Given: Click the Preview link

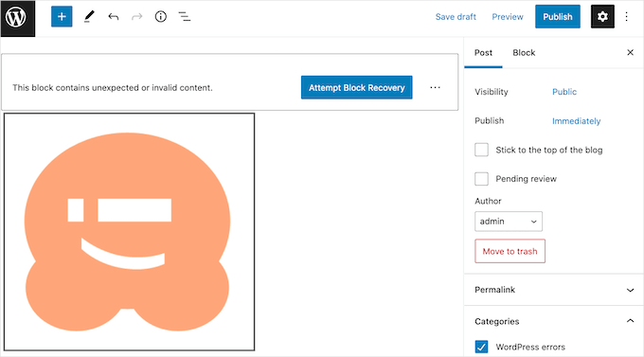Looking at the screenshot, I should point(508,17).
